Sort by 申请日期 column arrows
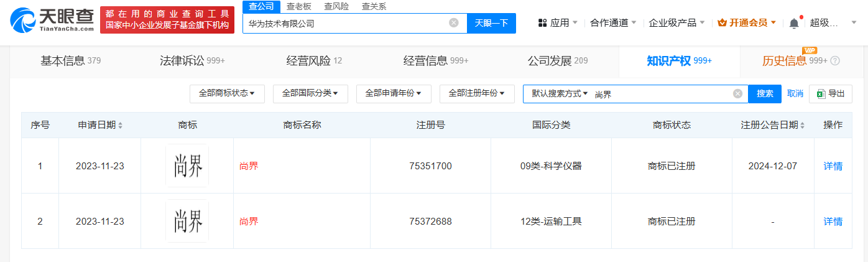868x262 pixels. [120, 125]
